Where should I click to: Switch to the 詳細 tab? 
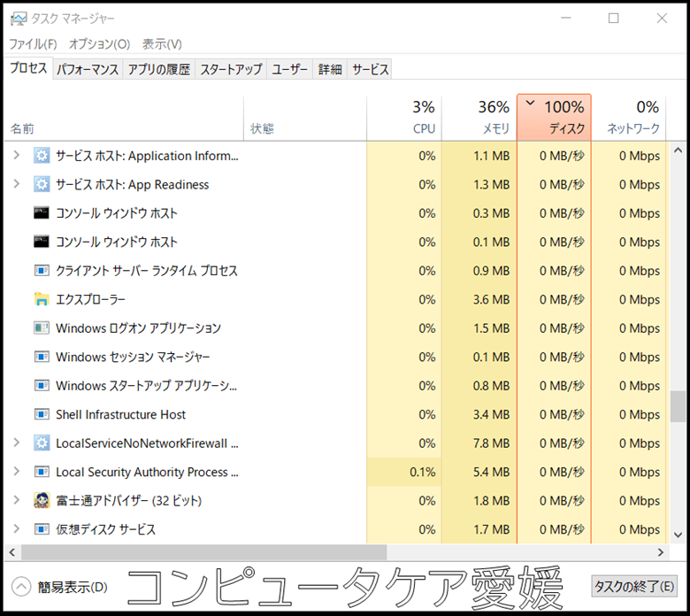pyautogui.click(x=330, y=70)
